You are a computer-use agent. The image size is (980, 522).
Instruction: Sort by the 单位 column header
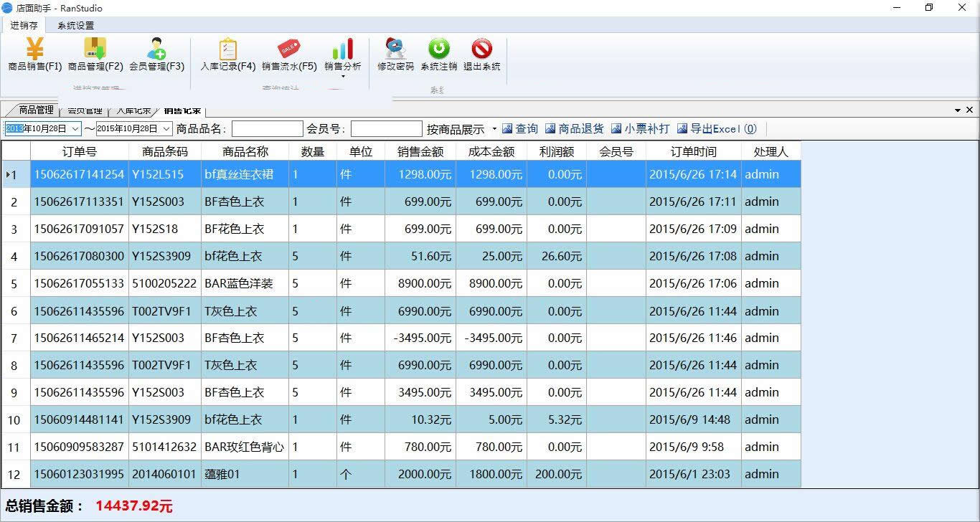(x=361, y=151)
